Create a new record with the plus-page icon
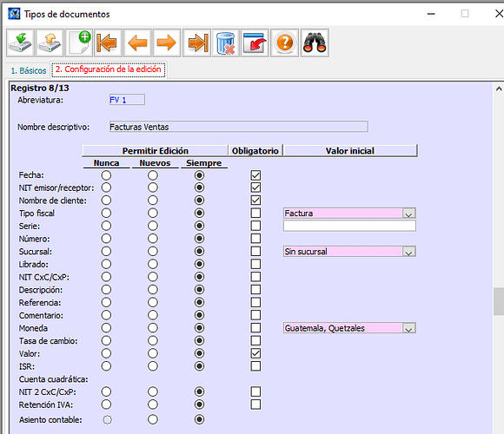 [x=79, y=43]
